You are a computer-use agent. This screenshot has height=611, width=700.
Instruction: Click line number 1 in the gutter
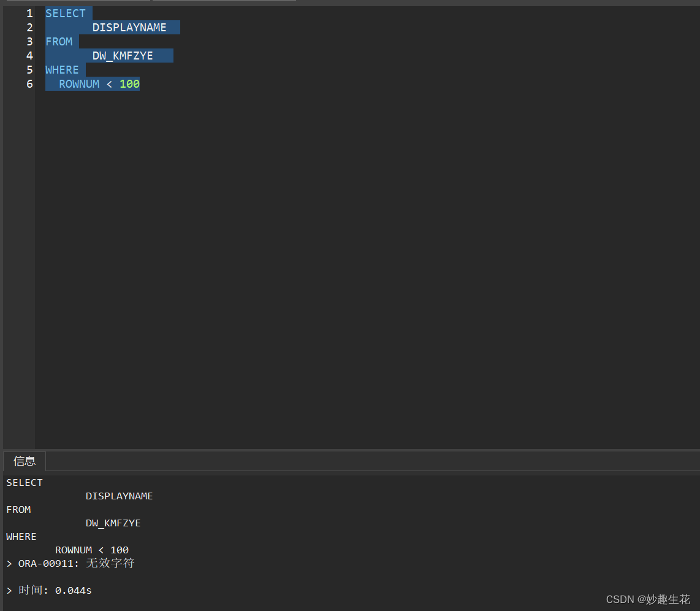(29, 13)
